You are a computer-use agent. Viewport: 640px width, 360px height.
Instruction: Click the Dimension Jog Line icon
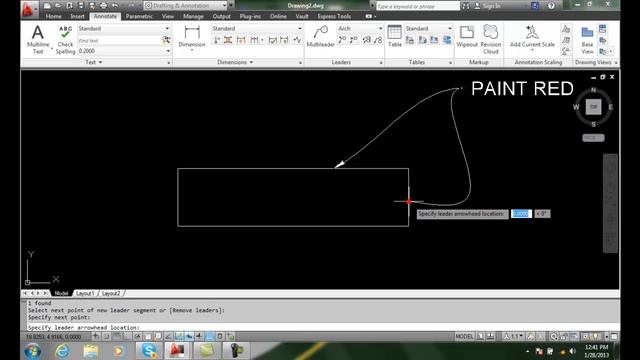pos(298,40)
